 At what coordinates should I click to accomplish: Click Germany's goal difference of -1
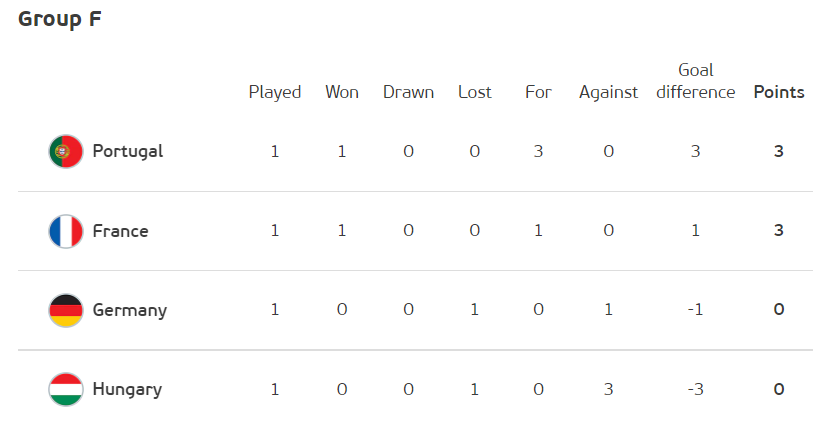click(696, 310)
